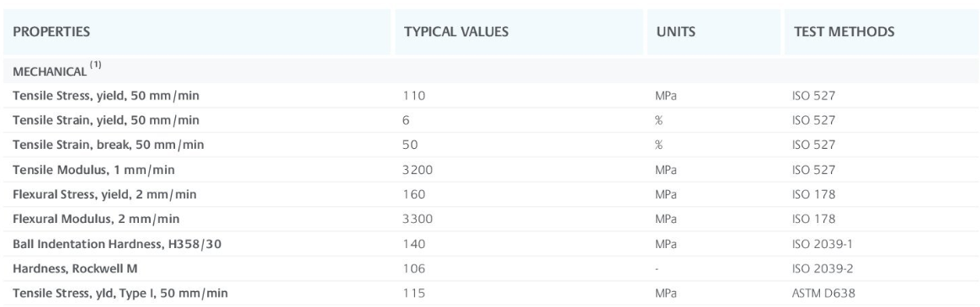
Task: Click the footnote (1) superscript next to MECHANICAL
Action: click(x=96, y=65)
